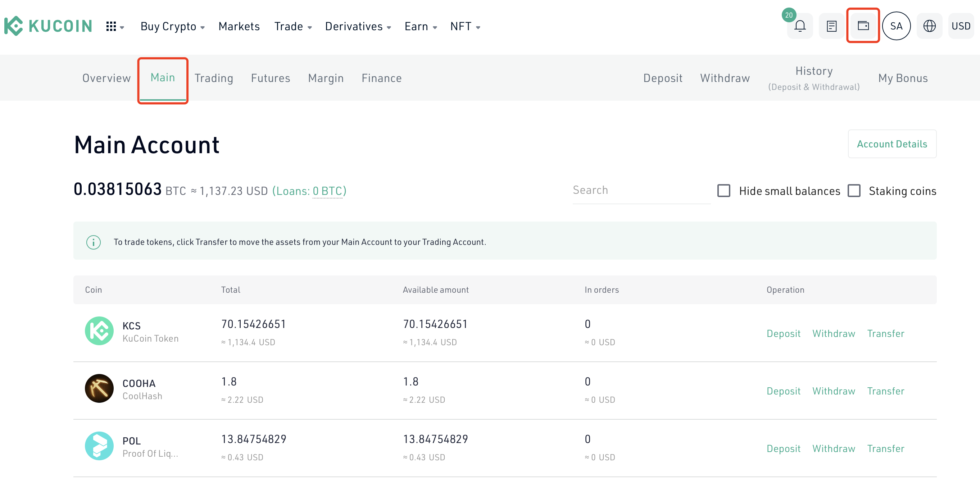Switch to the Overview tab

[x=106, y=78]
